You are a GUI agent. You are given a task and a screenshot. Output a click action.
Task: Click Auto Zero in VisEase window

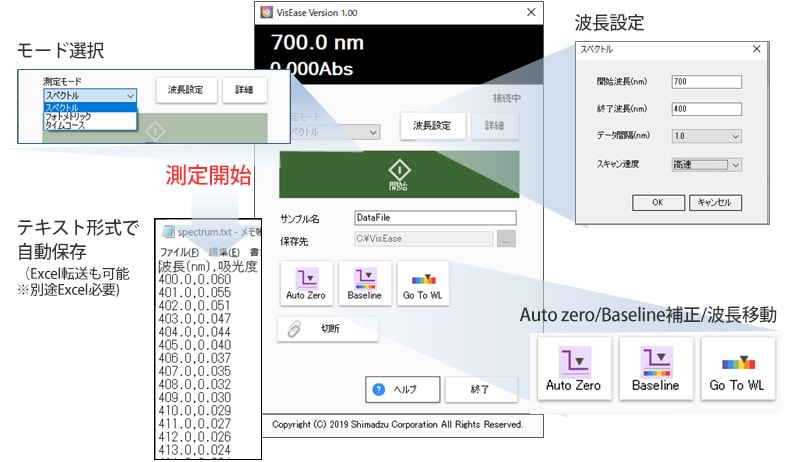[x=306, y=283]
